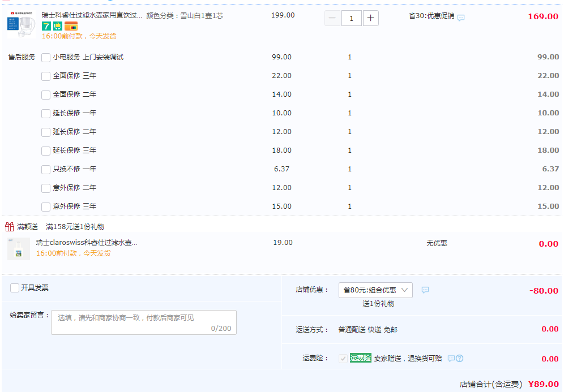
Task: Click the 运送方式 label
Action: (x=312, y=329)
